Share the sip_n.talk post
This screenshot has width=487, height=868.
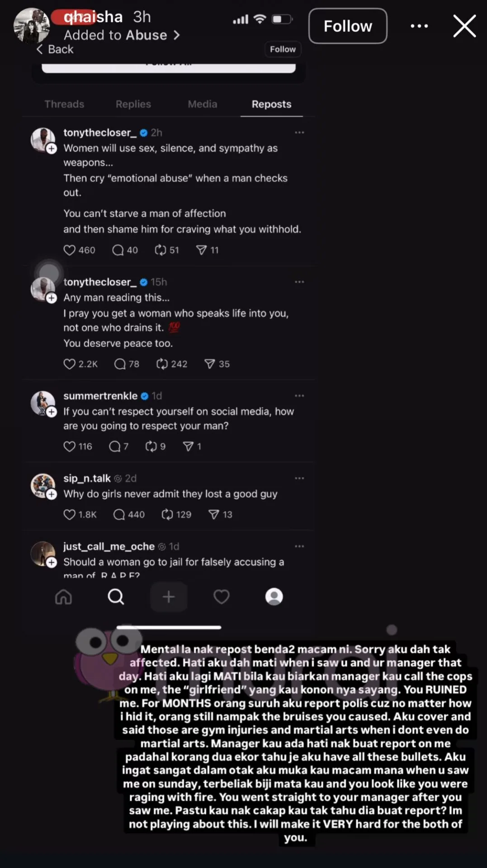(x=213, y=514)
